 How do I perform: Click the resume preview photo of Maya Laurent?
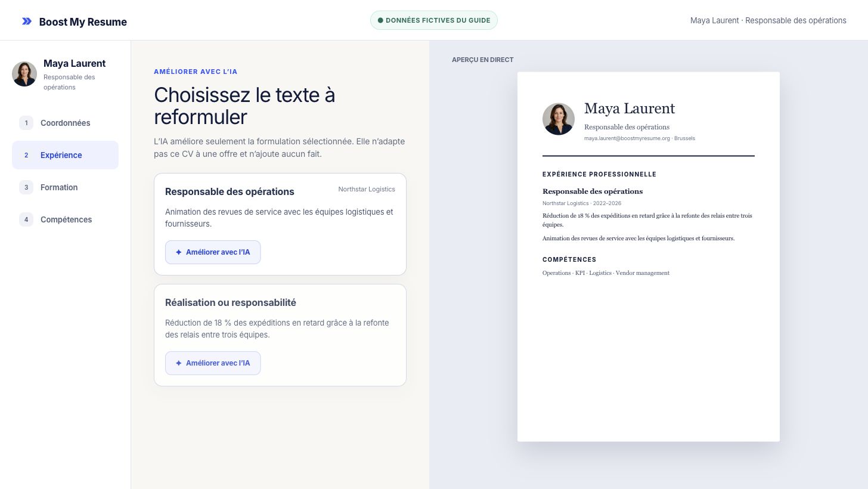point(559,119)
